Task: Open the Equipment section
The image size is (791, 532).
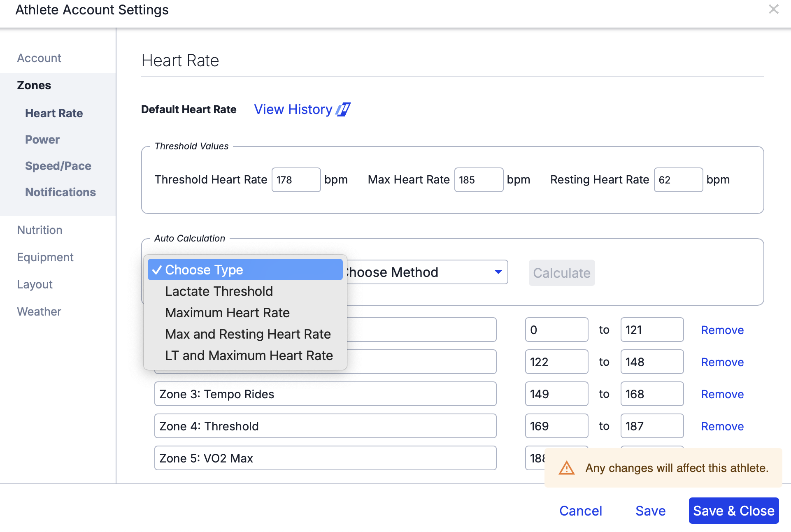Action: [45, 257]
